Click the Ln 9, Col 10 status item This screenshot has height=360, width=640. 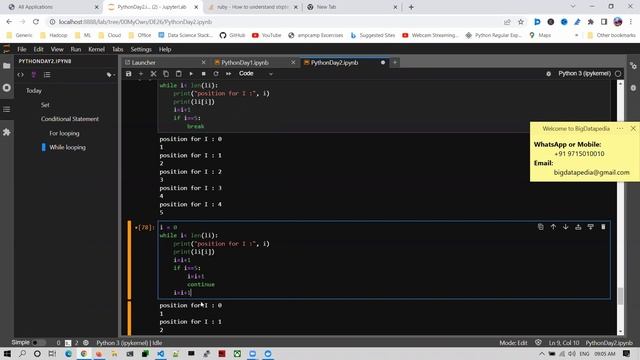tap(564, 343)
